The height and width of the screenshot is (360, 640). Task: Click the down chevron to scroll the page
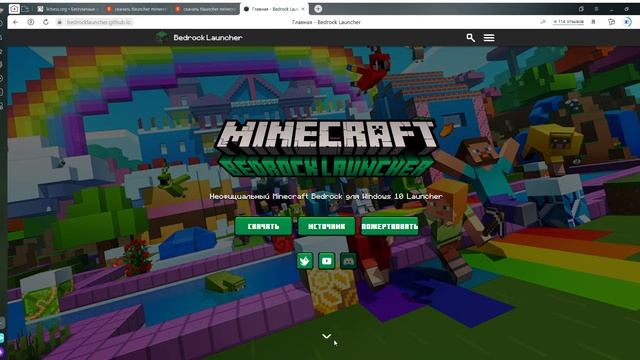click(327, 336)
